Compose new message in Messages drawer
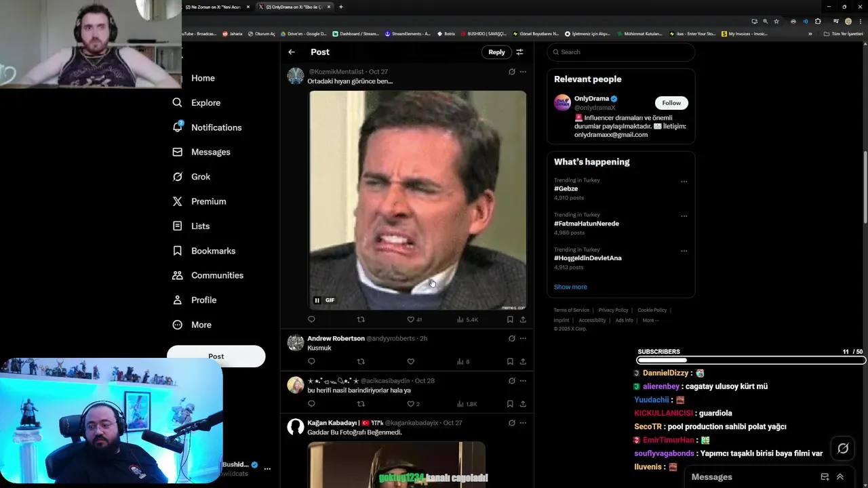The image size is (868, 488). pyautogui.click(x=825, y=477)
